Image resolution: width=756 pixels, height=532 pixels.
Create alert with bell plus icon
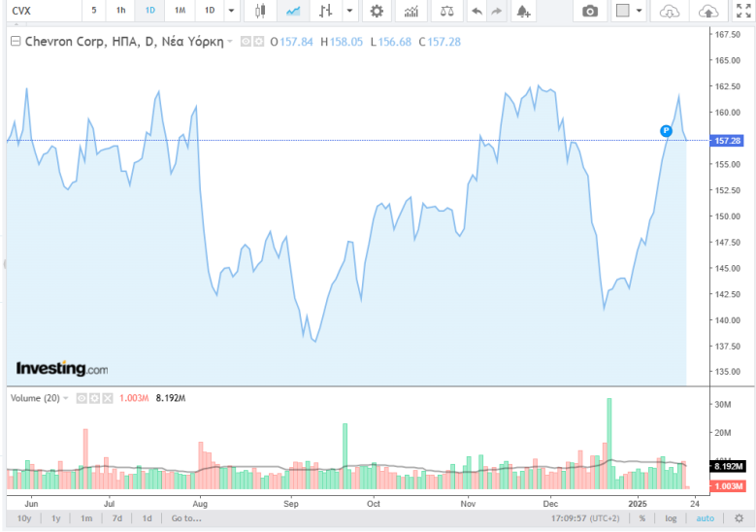point(524,11)
